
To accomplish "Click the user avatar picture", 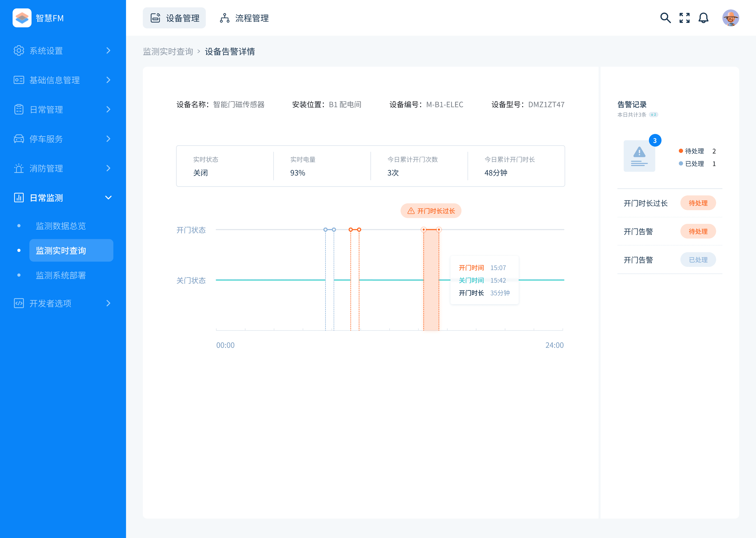I will [x=730, y=18].
